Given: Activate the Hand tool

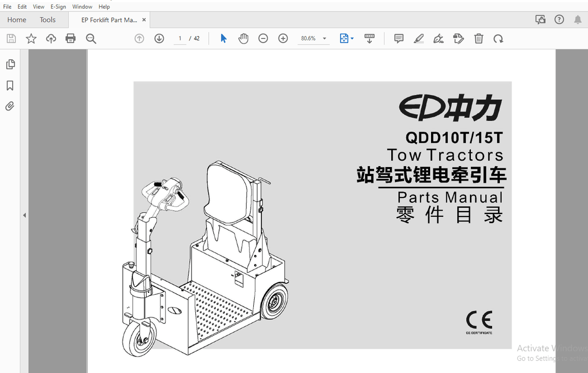Looking at the screenshot, I should click(243, 38).
